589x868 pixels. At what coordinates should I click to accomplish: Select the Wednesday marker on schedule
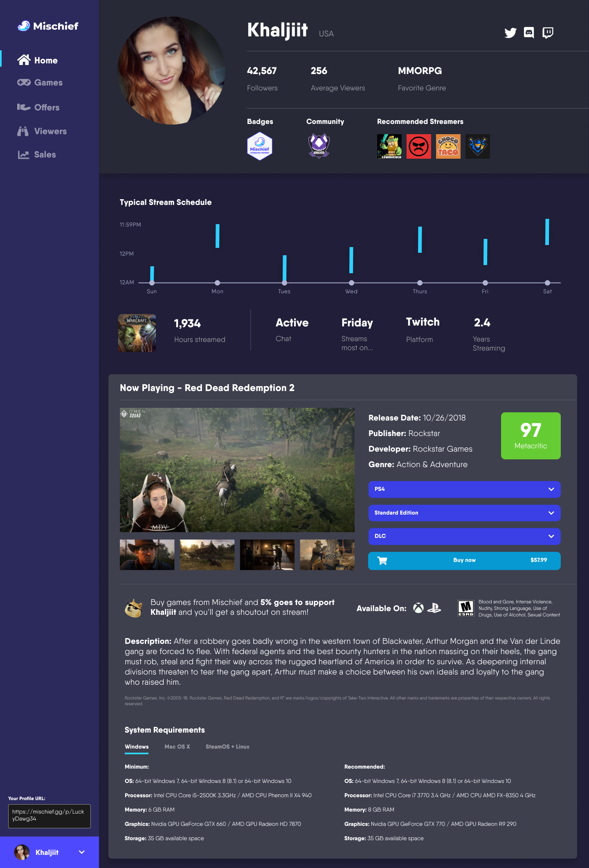coord(351,283)
